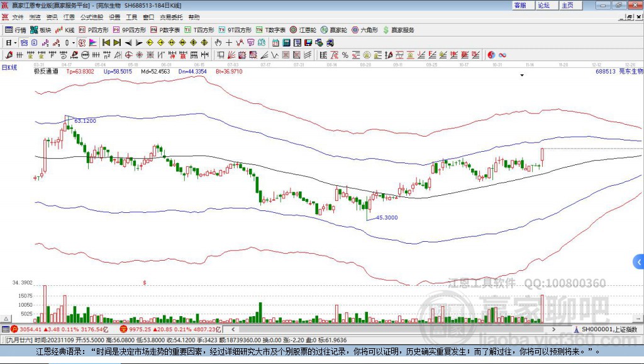Open the 资讯 menu

tap(52, 17)
